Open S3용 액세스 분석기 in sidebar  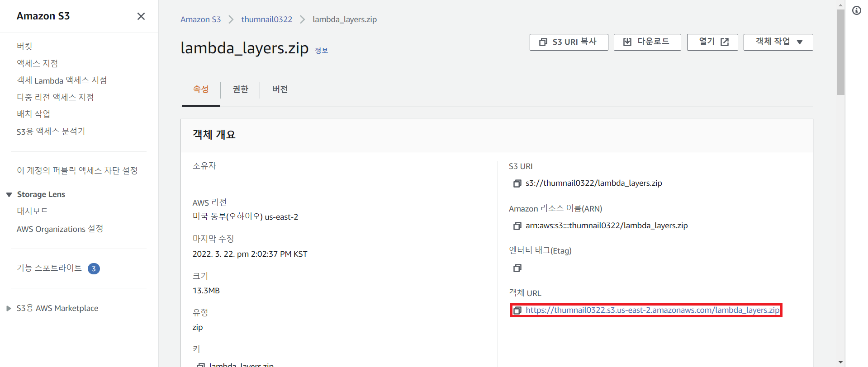[x=51, y=132]
